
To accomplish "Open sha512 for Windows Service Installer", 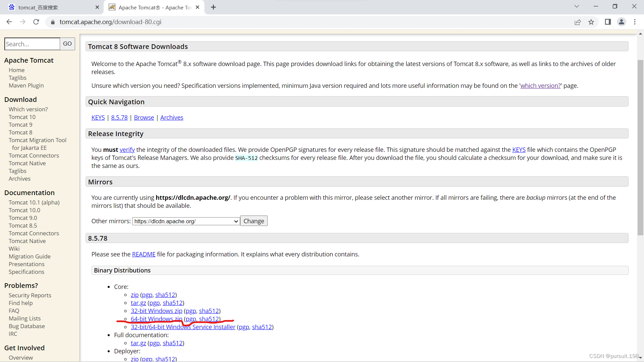I will (262, 327).
